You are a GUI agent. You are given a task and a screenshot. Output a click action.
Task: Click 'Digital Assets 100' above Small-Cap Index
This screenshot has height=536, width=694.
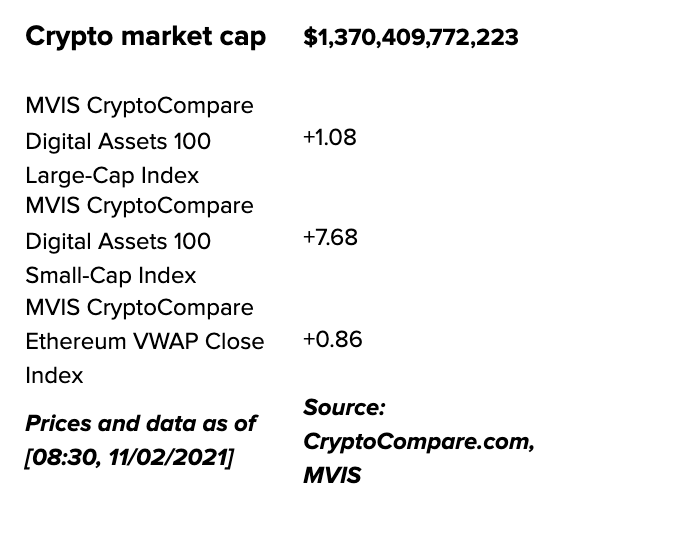tap(118, 241)
